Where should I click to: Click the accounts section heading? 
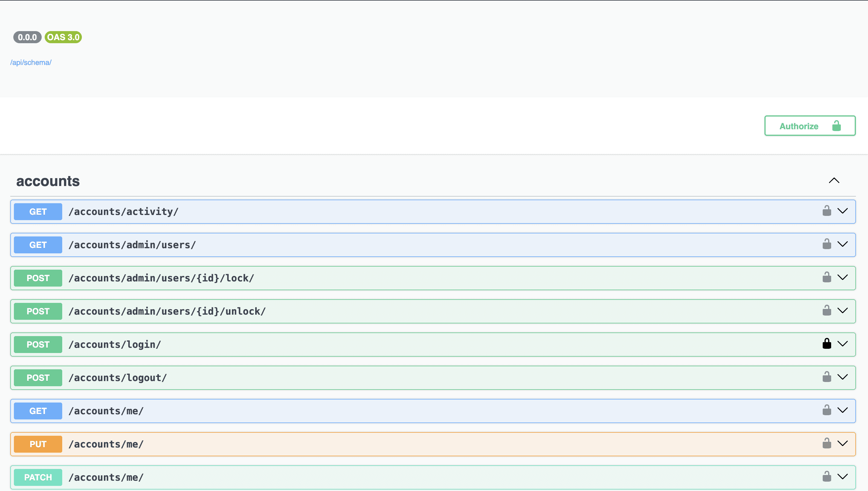(48, 181)
